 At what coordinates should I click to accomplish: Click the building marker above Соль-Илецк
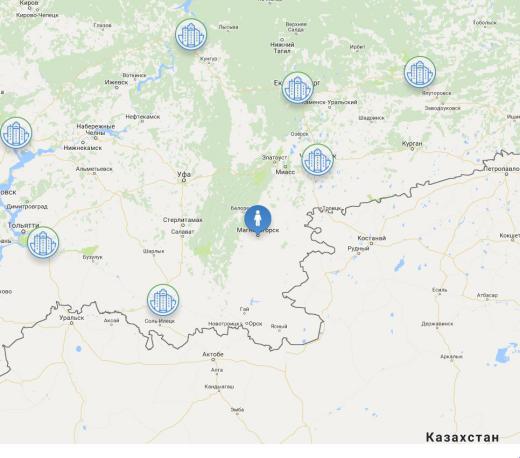(163, 300)
